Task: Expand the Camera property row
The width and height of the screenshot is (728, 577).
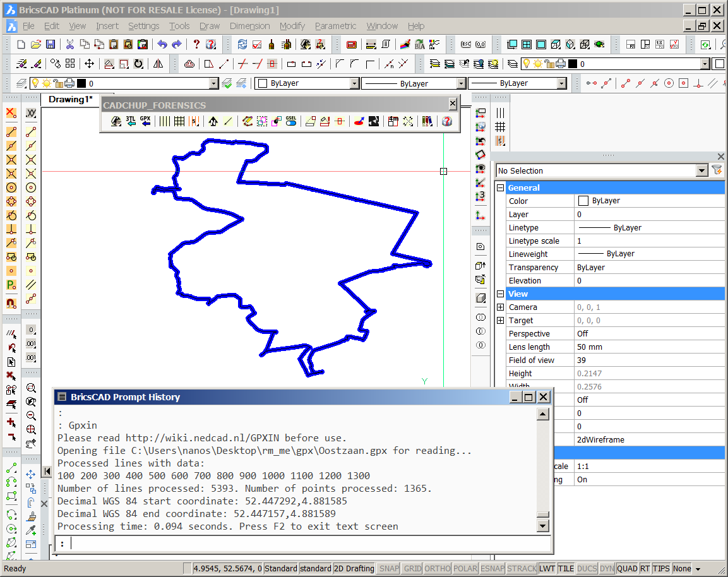Action: (x=501, y=307)
